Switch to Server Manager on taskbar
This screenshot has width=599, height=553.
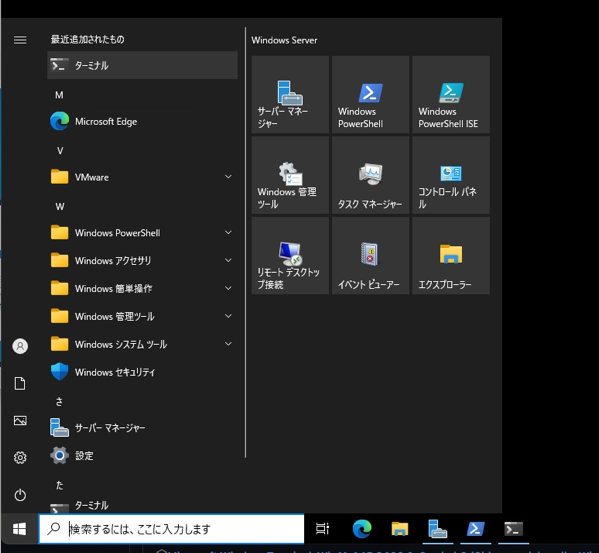tap(437, 529)
